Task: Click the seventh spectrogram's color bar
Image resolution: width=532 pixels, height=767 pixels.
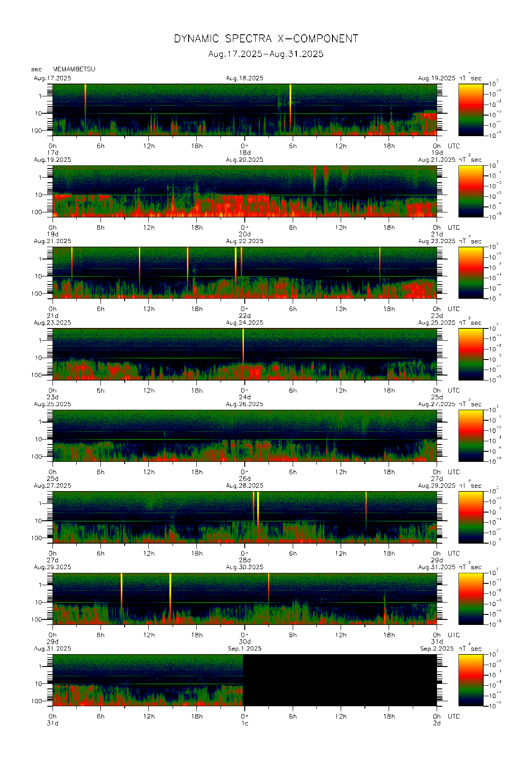Action: pyautogui.click(x=470, y=598)
